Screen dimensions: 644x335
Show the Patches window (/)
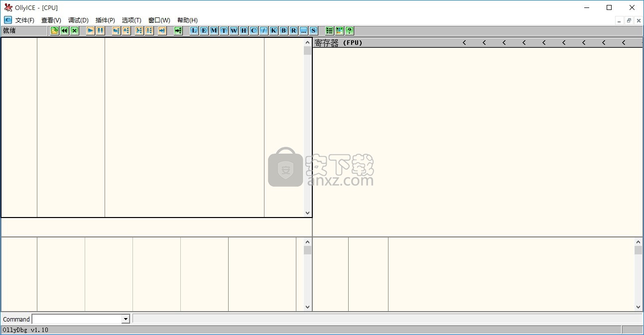pyautogui.click(x=264, y=31)
